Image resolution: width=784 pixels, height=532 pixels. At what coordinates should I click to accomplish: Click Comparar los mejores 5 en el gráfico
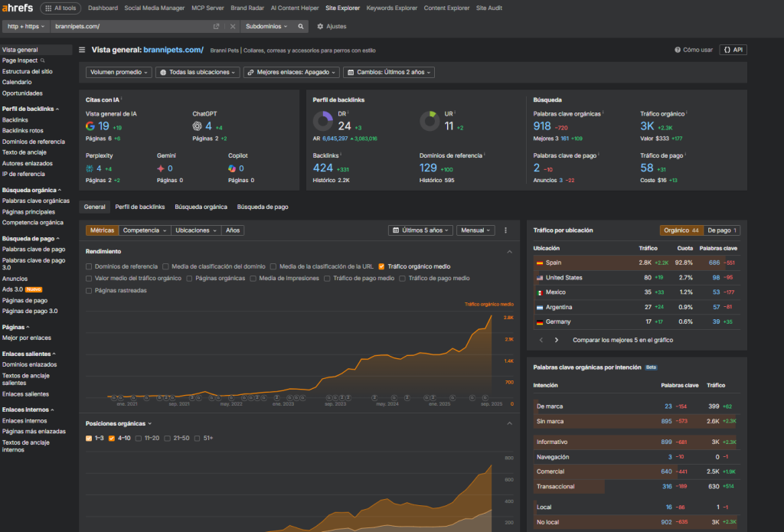click(x=623, y=340)
